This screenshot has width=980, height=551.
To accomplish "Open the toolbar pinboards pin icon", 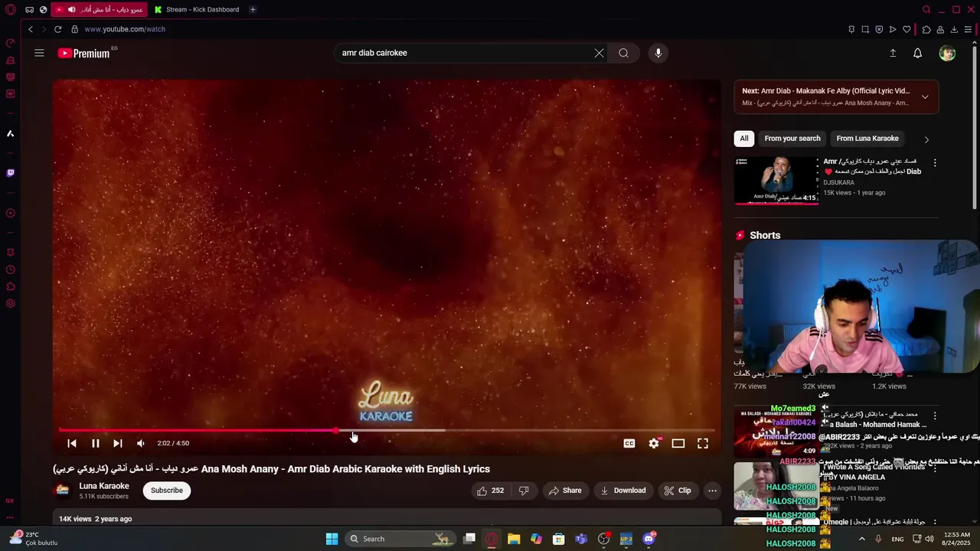I will coord(851,29).
